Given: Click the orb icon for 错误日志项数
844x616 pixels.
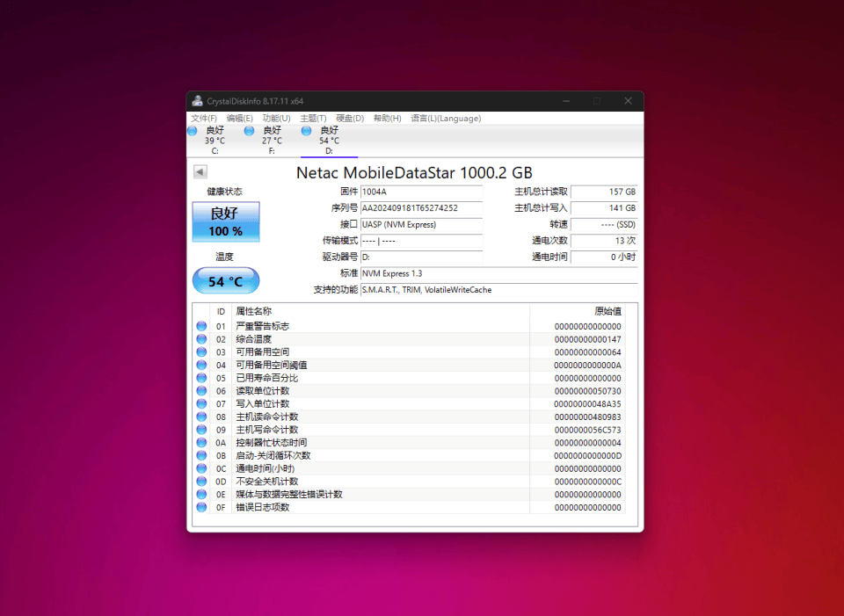Looking at the screenshot, I should click(x=201, y=507).
